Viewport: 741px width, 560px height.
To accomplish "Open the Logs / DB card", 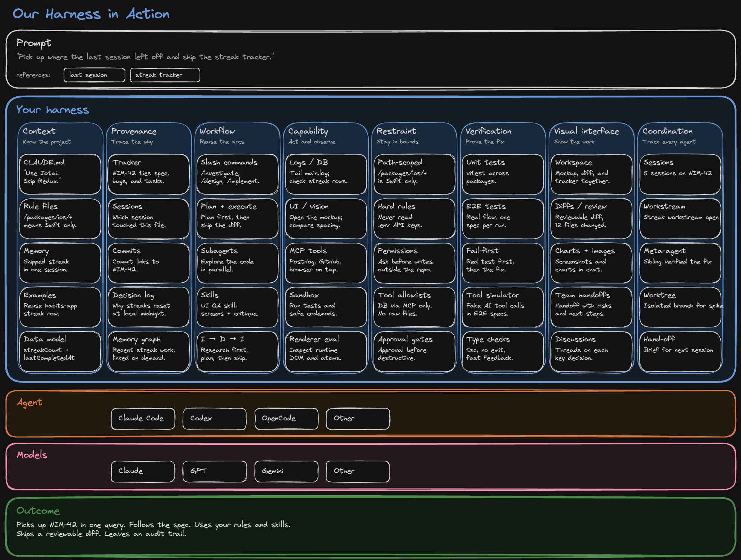I will click(x=326, y=174).
